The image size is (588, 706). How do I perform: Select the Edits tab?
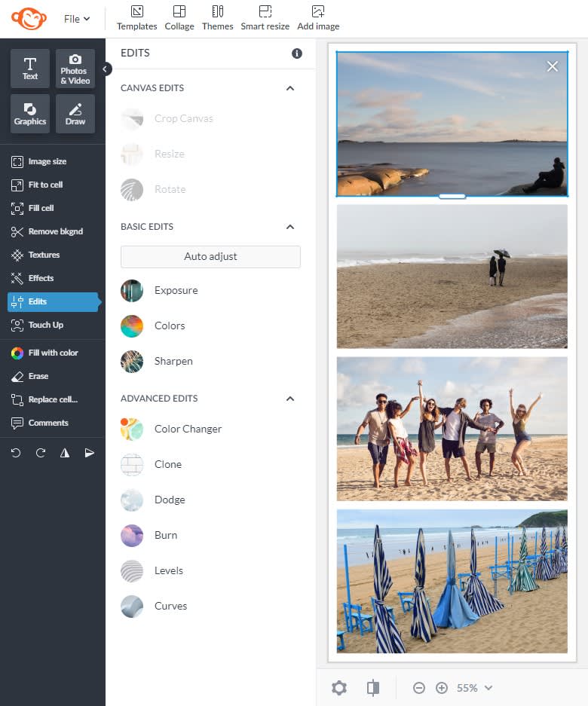(54, 302)
